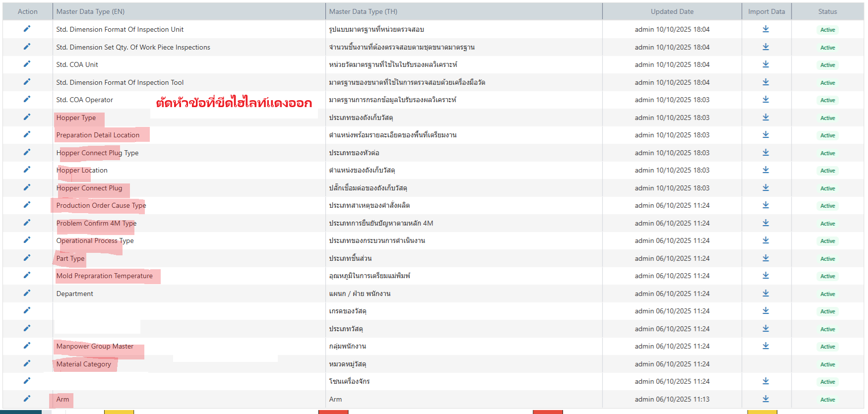Click Master Data Type (TH) column header
Screen dimensions: 868x414
(363, 11)
